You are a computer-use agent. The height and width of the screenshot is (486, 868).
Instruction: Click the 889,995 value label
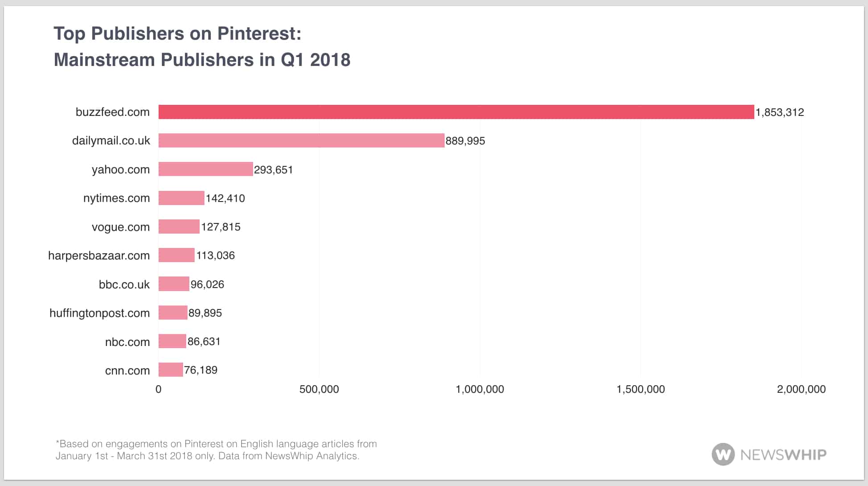[x=465, y=141]
